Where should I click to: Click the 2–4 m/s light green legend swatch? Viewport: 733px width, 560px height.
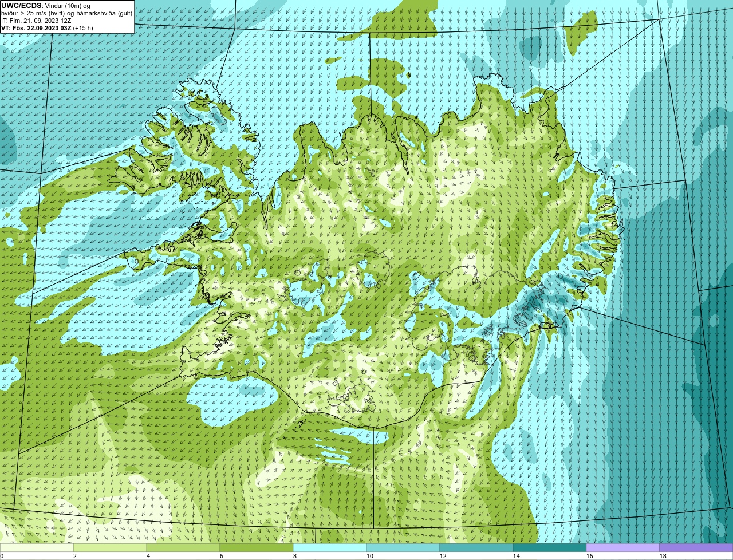pyautogui.click(x=110, y=548)
